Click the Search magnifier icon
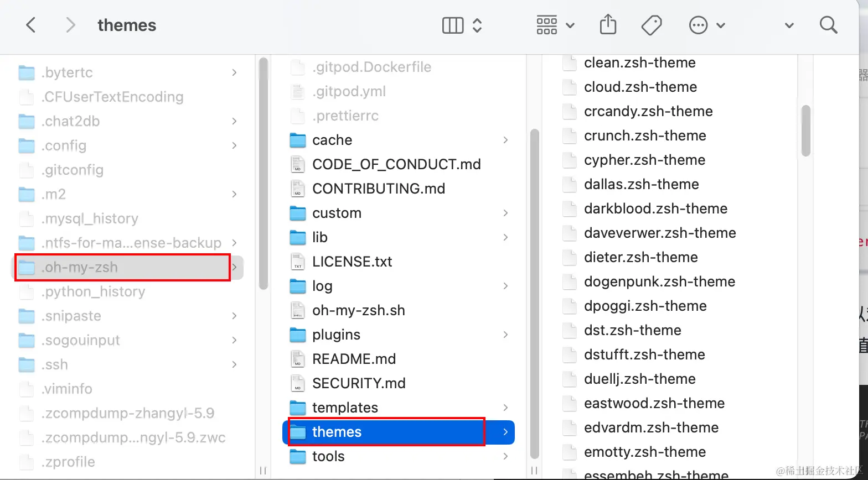 (x=828, y=25)
